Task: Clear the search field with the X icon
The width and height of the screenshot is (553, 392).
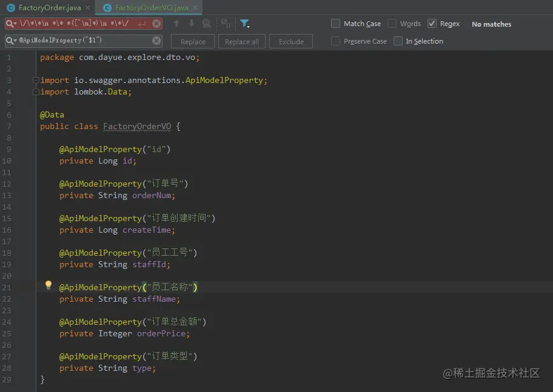Action: [x=156, y=24]
